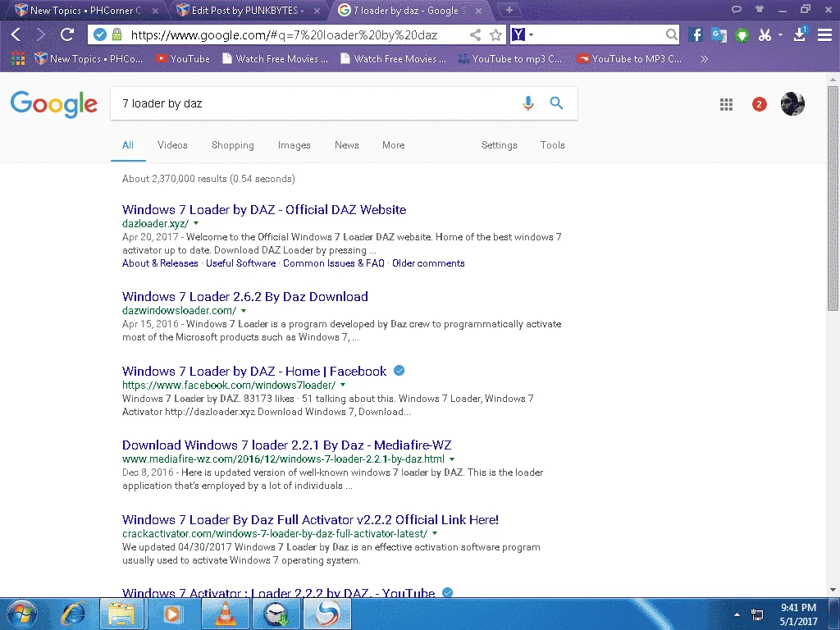Open the dropdown arrow beside the scissors icon
840x630 pixels.
coord(780,35)
